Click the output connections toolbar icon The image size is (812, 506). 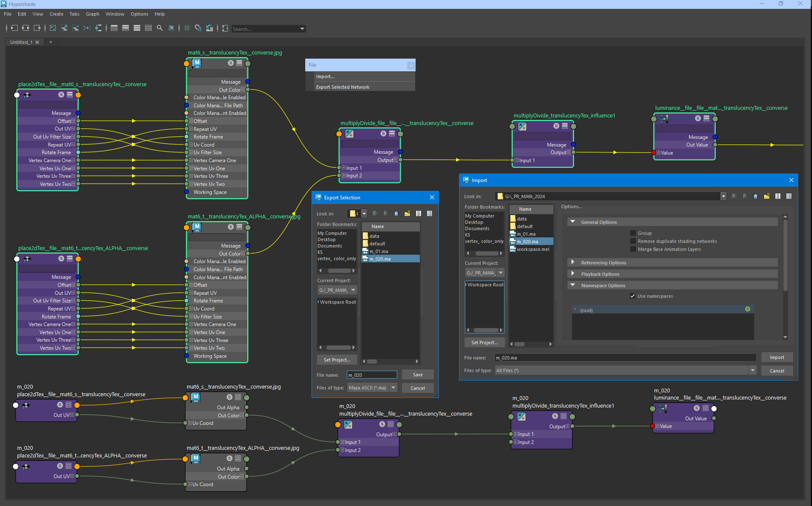[37, 28]
